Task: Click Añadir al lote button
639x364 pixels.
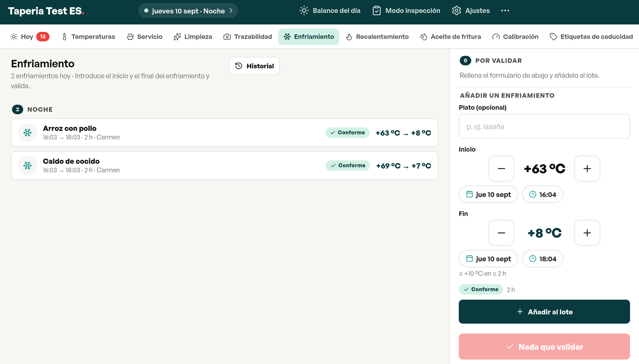Action: coord(544,312)
